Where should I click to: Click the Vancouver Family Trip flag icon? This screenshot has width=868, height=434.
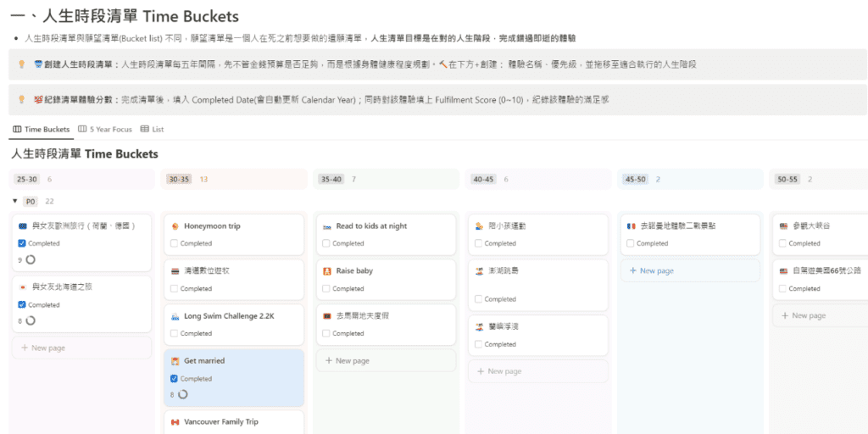(x=175, y=422)
